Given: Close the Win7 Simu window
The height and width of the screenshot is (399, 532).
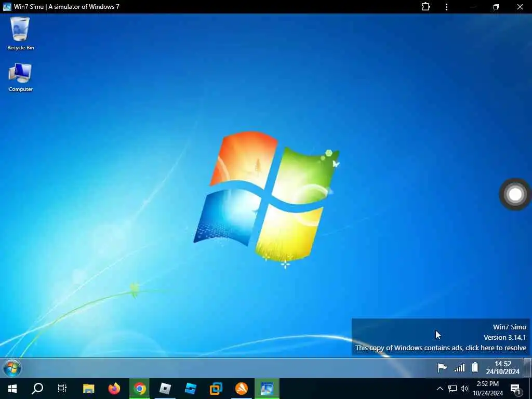Looking at the screenshot, I should click(520, 7).
